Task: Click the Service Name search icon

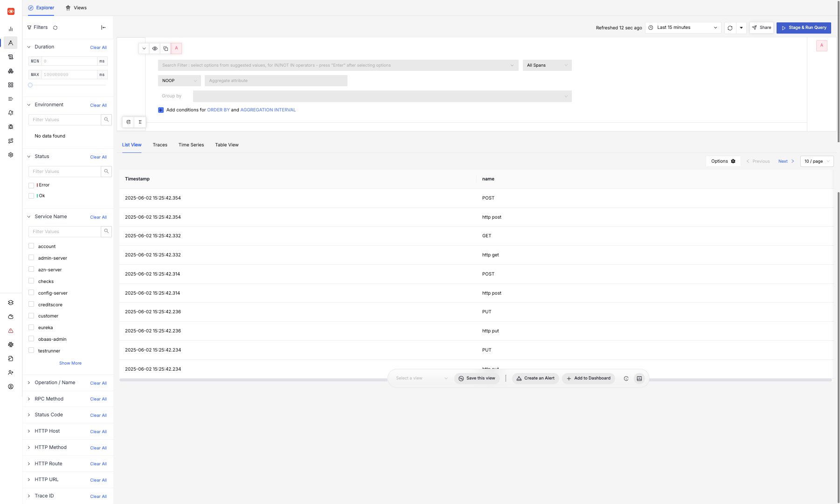Action: 106,231
